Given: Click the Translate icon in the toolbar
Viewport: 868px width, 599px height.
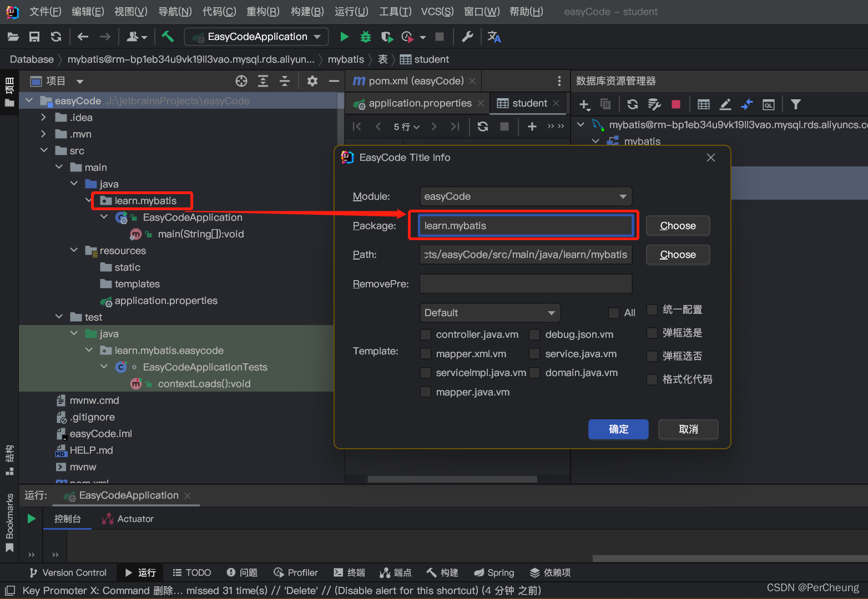Looking at the screenshot, I should tap(494, 37).
